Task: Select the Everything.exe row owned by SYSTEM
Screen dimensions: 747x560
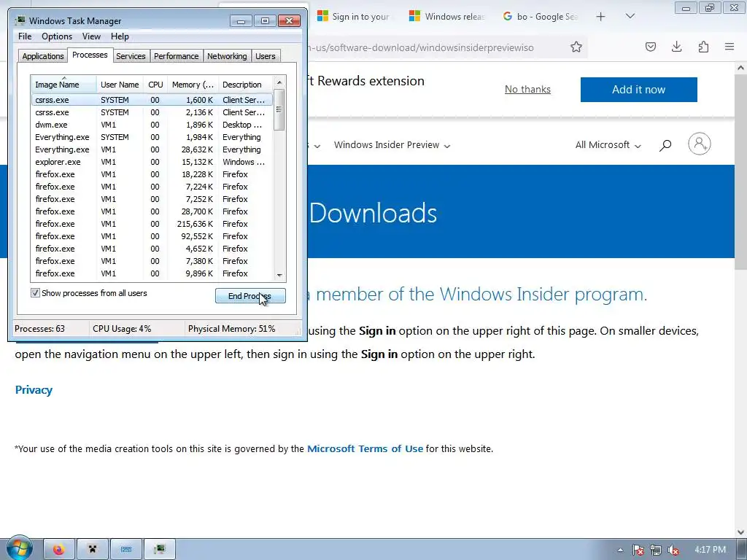Action: (x=152, y=137)
